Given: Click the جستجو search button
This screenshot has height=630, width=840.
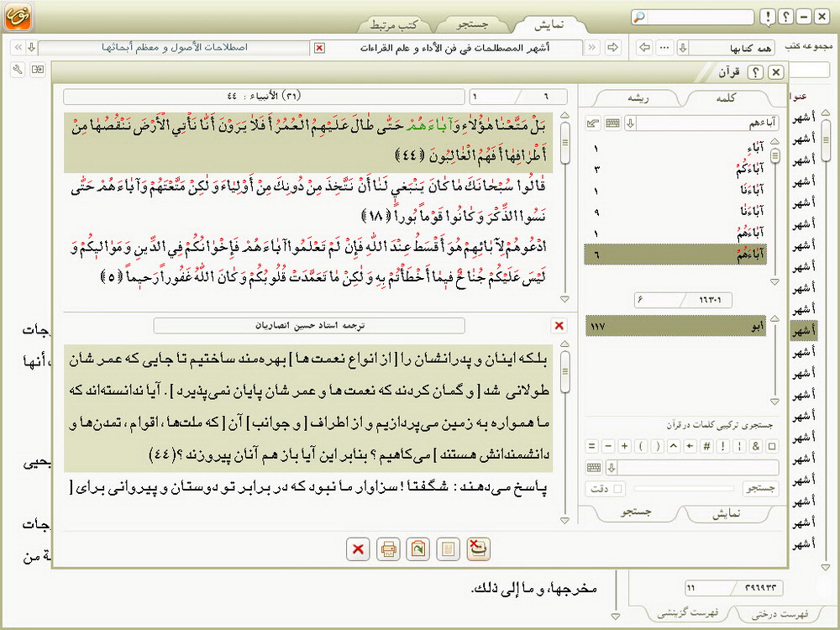Looking at the screenshot, I should point(760,489).
